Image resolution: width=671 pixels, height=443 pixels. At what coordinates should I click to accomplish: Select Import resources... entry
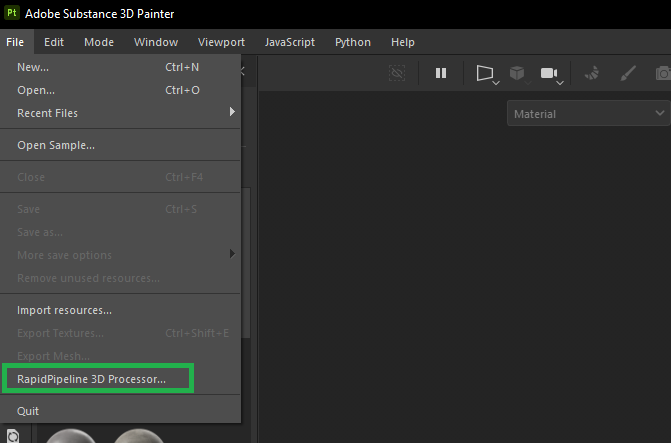click(120, 310)
